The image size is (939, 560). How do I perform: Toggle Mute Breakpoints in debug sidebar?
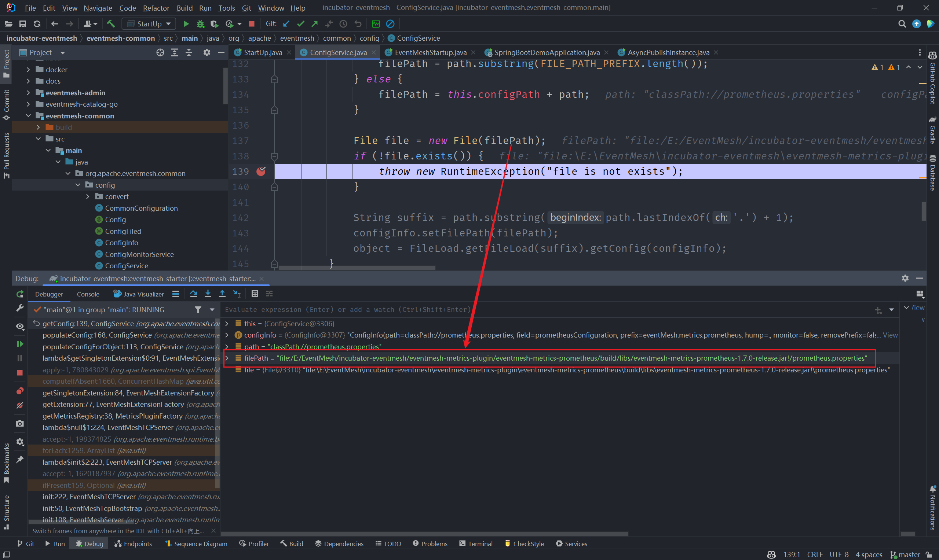[20, 405]
